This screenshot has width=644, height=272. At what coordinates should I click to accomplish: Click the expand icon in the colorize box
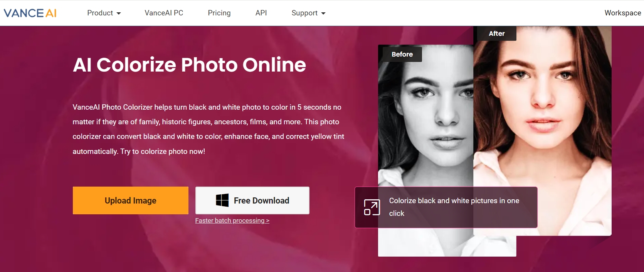click(x=372, y=207)
